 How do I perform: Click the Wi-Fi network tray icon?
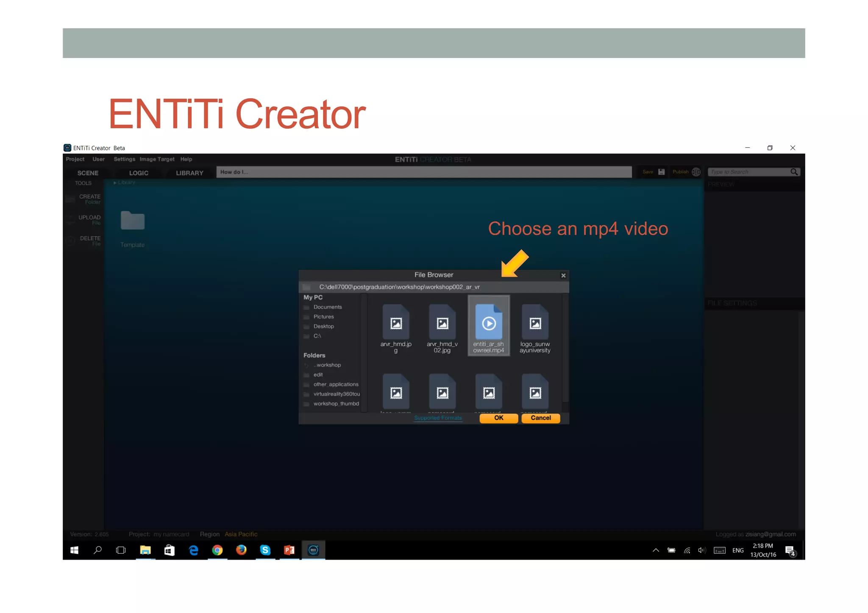687,551
